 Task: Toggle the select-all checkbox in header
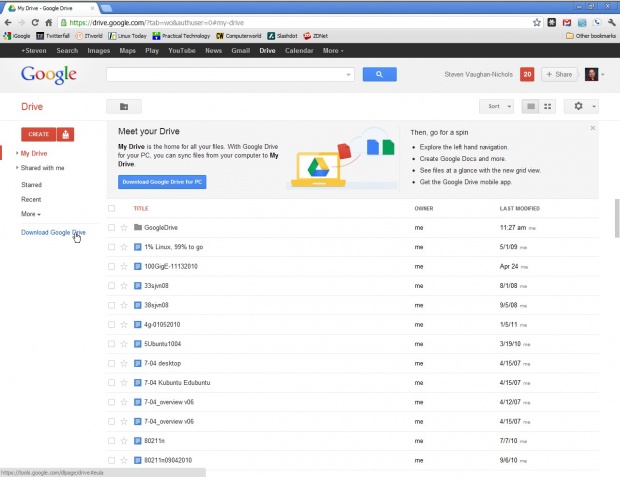pyautogui.click(x=112, y=208)
